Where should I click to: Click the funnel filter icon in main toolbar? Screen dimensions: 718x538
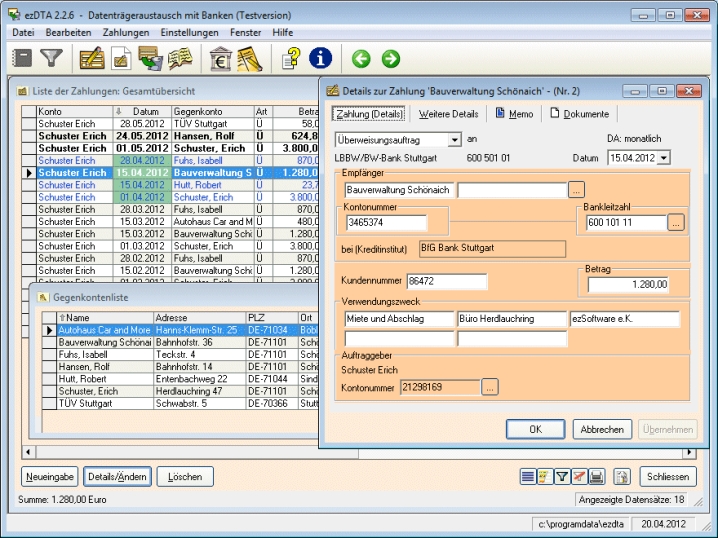coord(51,59)
